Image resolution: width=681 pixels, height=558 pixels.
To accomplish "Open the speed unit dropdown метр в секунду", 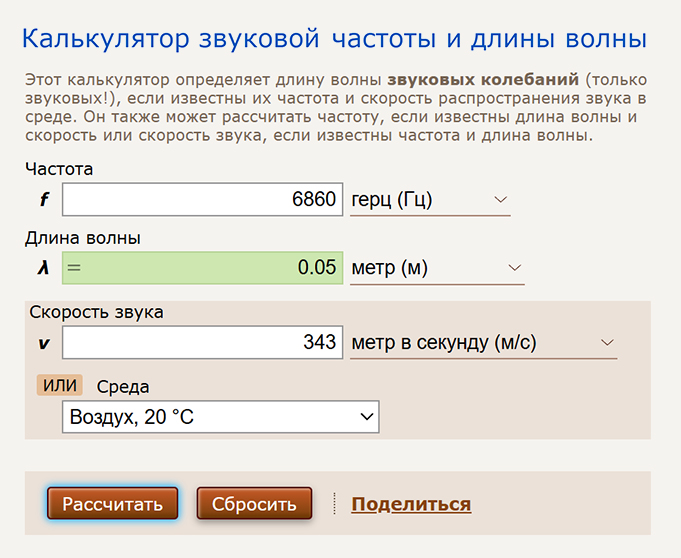I will 482,342.
